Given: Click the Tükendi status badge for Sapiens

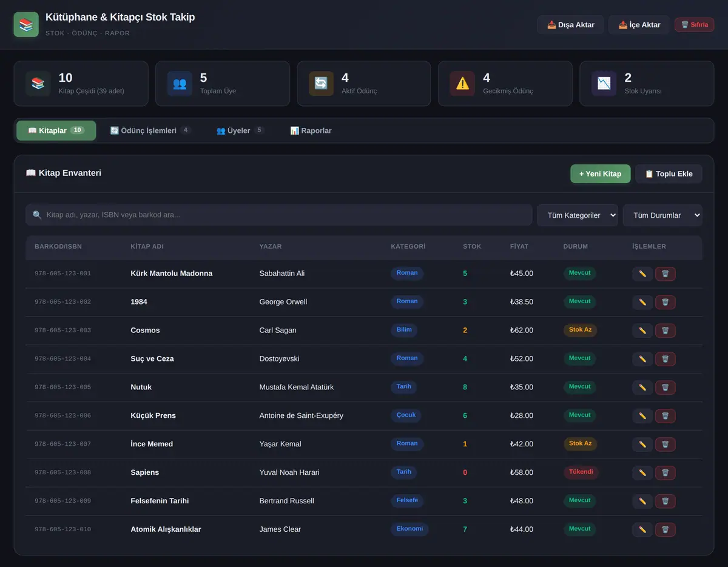Looking at the screenshot, I should tap(581, 472).
